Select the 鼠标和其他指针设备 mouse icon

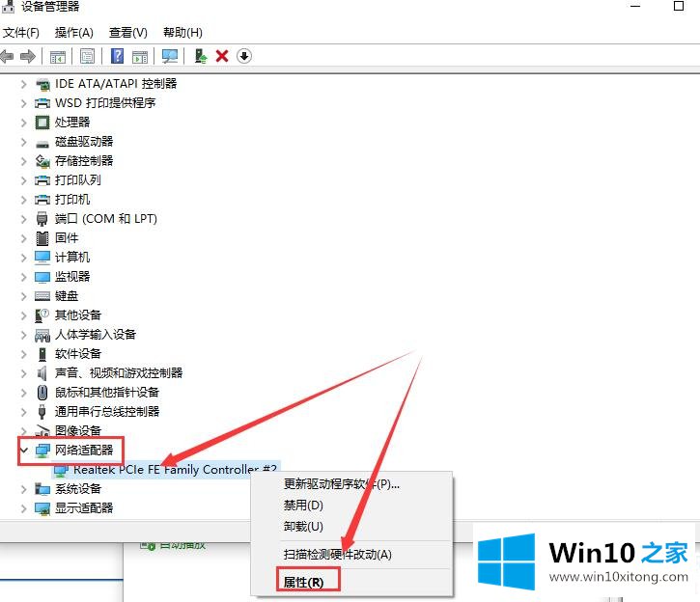pyautogui.click(x=42, y=393)
